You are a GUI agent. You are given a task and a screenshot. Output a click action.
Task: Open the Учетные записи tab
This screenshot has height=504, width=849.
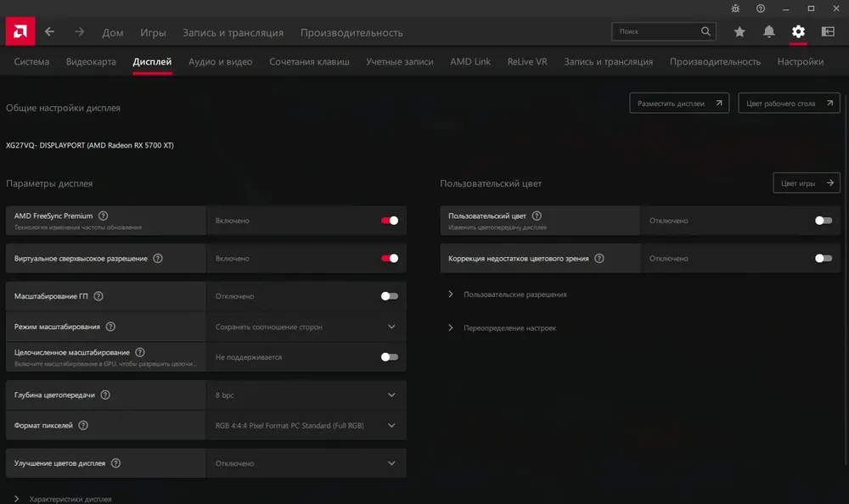click(400, 62)
